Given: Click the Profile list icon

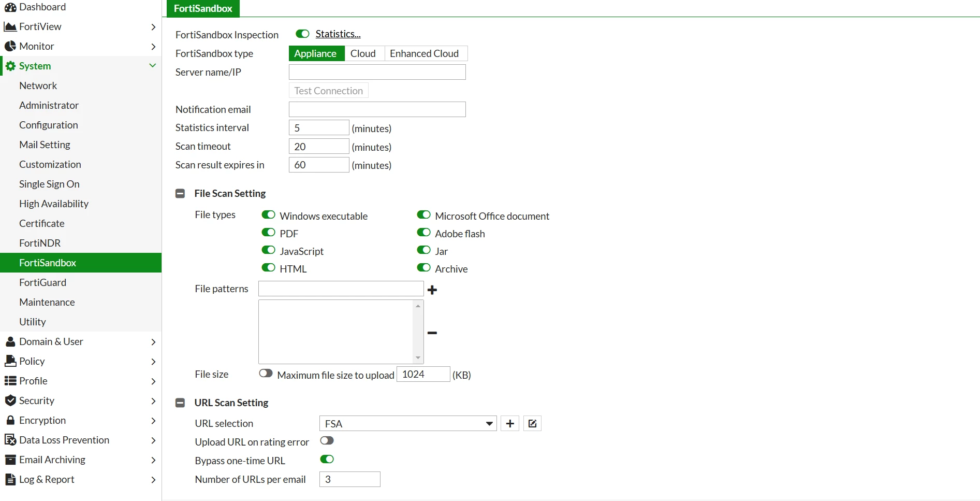Looking at the screenshot, I should coord(10,381).
